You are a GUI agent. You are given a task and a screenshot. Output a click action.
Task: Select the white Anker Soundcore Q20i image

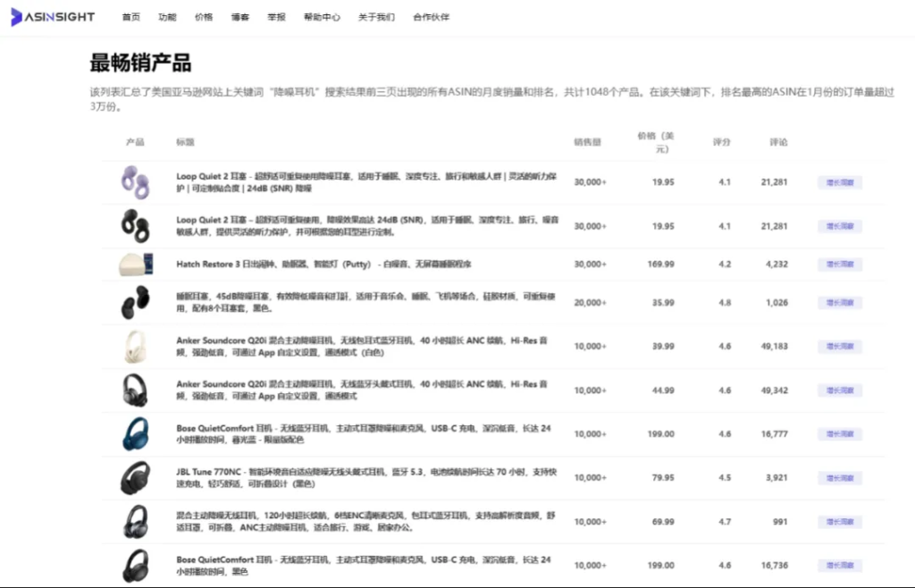click(x=135, y=347)
